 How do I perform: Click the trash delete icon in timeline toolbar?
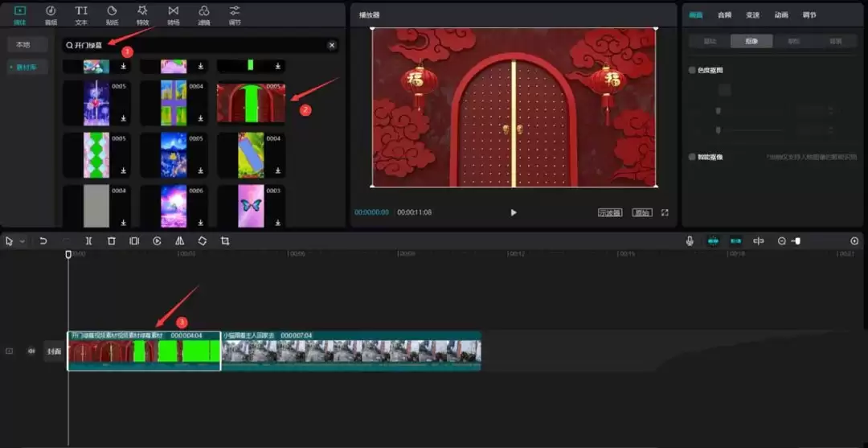112,241
